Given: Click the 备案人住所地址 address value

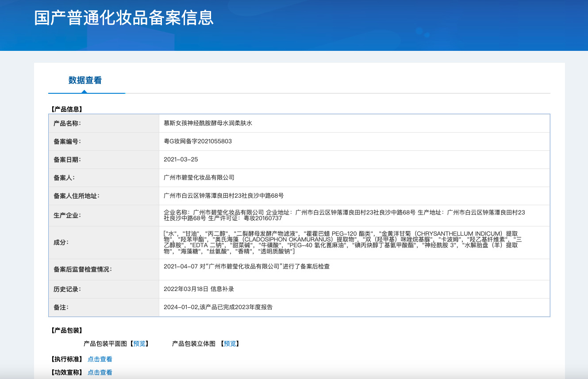Looking at the screenshot, I should coord(223,196).
